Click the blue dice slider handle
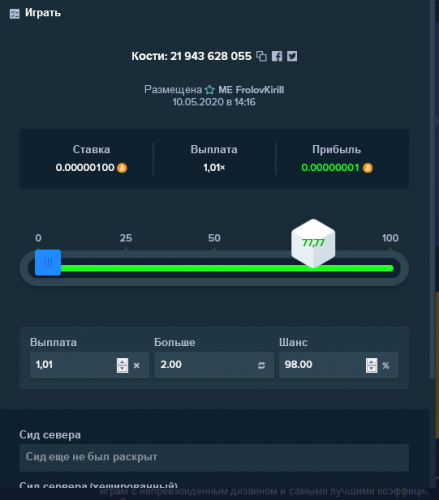Viewport: 439px width, 500px height. (x=48, y=262)
